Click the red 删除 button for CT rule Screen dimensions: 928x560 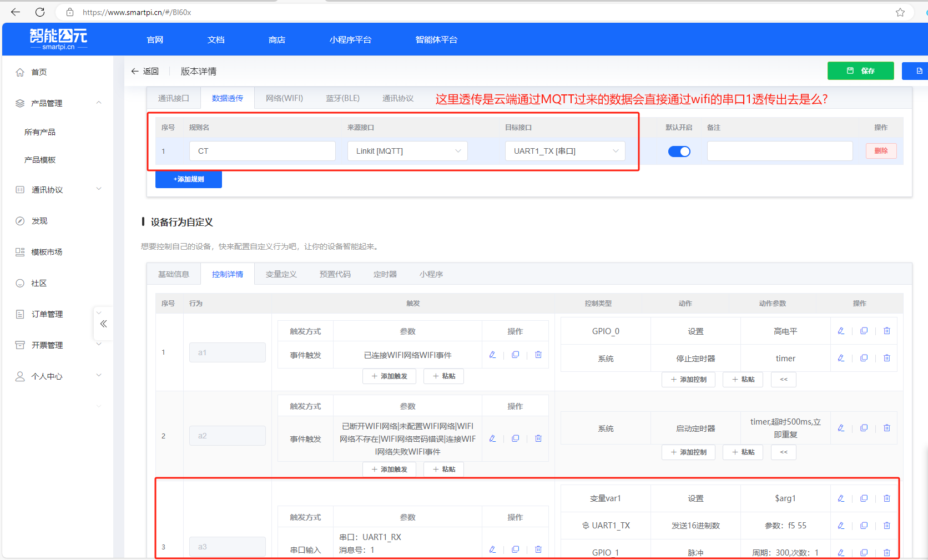point(881,151)
